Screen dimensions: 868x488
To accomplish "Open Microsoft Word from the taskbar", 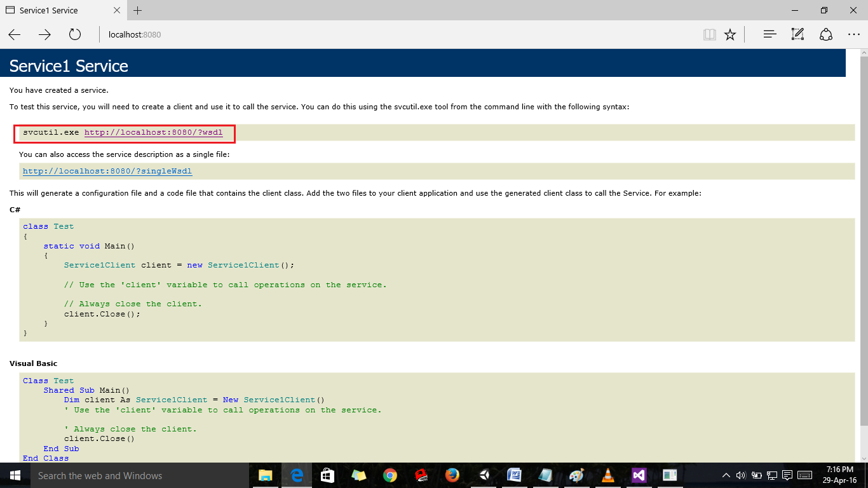I will tap(515, 475).
